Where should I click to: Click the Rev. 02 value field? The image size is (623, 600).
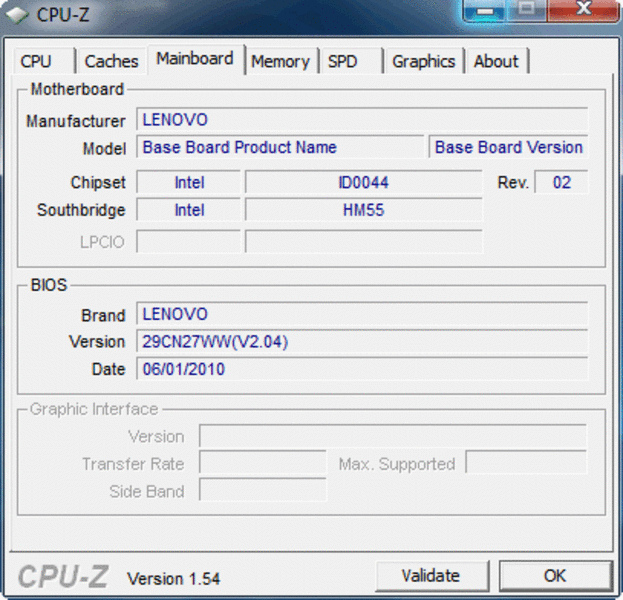[x=561, y=182]
